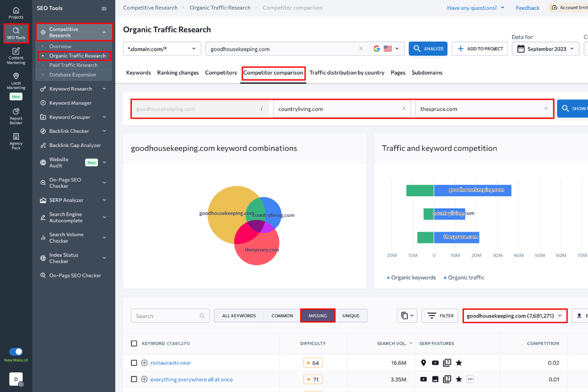The height and width of the screenshot is (392, 588).
Task: Open the Ranking changes tab
Action: (177, 72)
